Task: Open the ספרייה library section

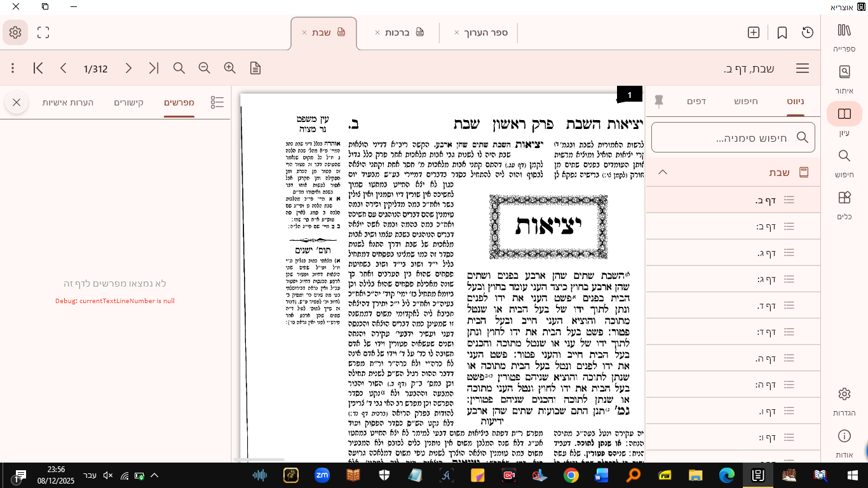Action: pyautogui.click(x=844, y=37)
